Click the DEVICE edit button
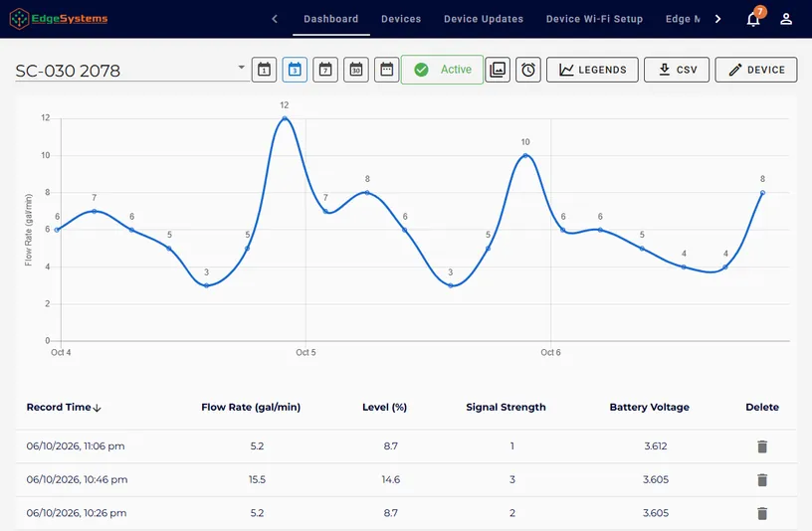 [x=756, y=70]
